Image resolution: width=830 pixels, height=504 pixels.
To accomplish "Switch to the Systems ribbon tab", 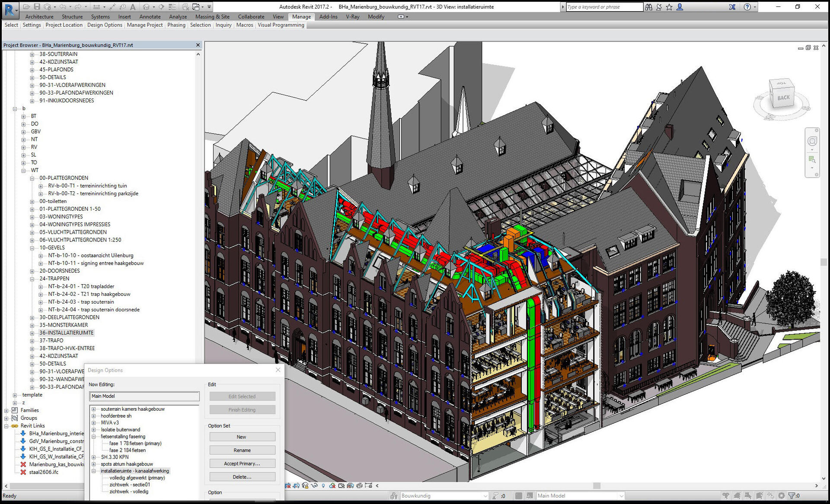I will tap(100, 17).
